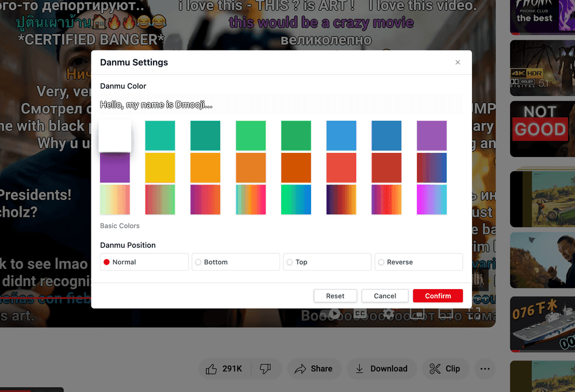Open the more actions ellipsis menu

pos(485,369)
